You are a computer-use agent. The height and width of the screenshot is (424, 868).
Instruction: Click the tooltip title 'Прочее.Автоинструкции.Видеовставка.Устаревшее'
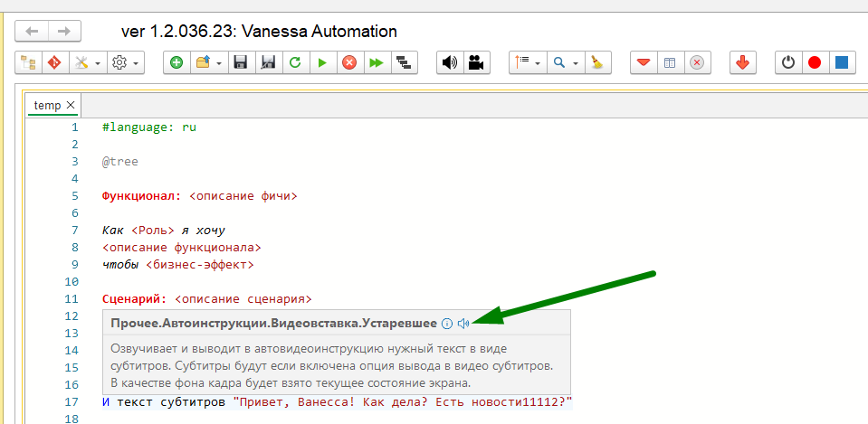click(274, 324)
